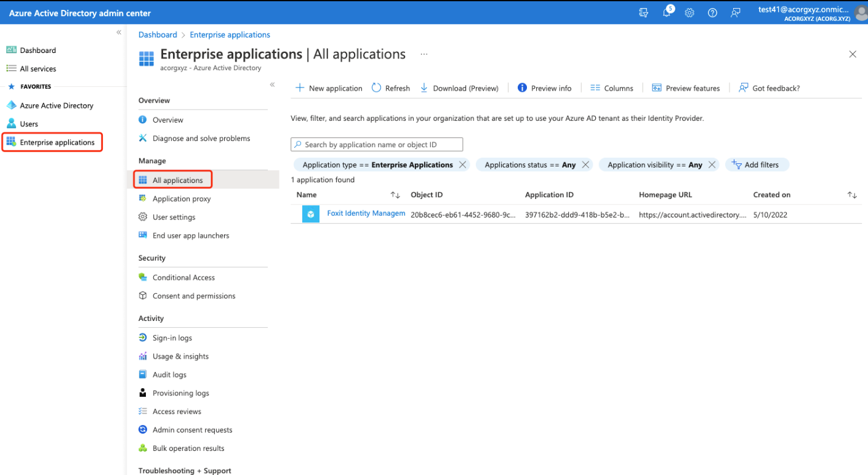
Task: Open the help question mark icon
Action: tap(712, 12)
